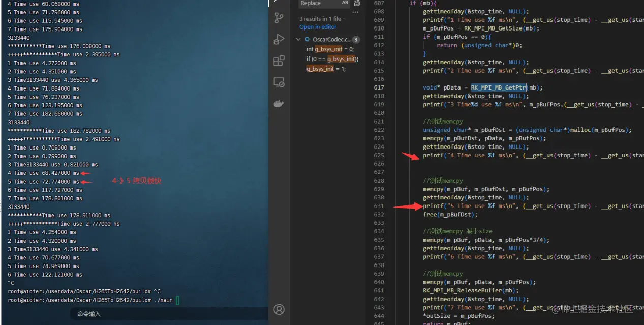Click terminal line '4 Time use 68.427000 ms'
The image size is (644, 325).
coord(43,173)
